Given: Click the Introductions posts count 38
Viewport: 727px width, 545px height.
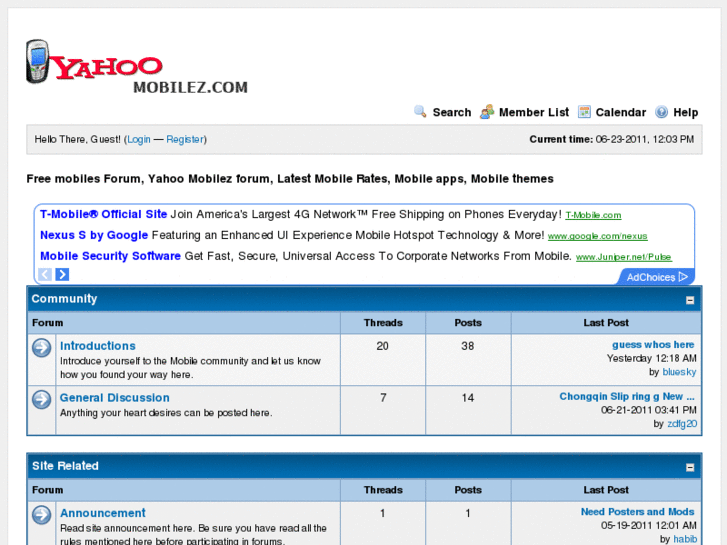Looking at the screenshot, I should coord(467,346).
